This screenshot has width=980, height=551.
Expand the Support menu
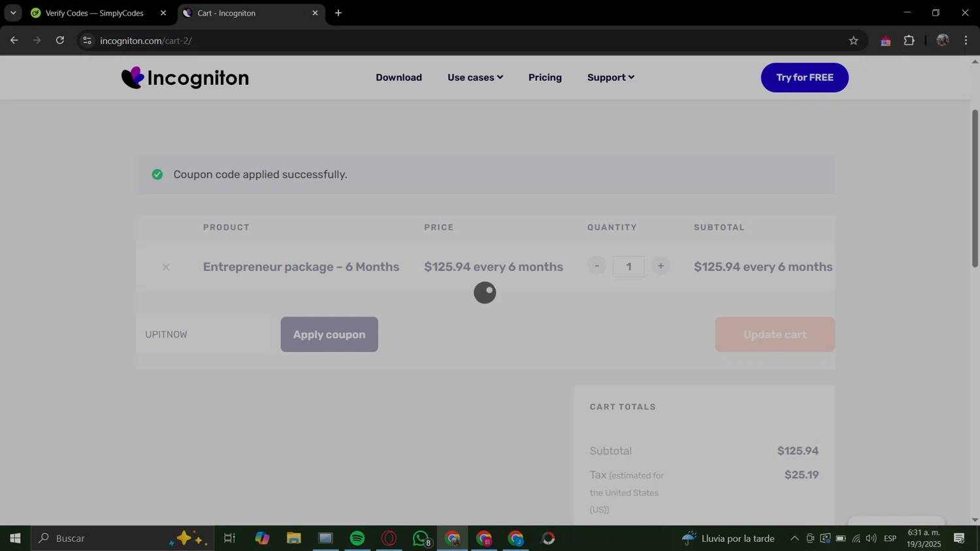[x=610, y=78]
